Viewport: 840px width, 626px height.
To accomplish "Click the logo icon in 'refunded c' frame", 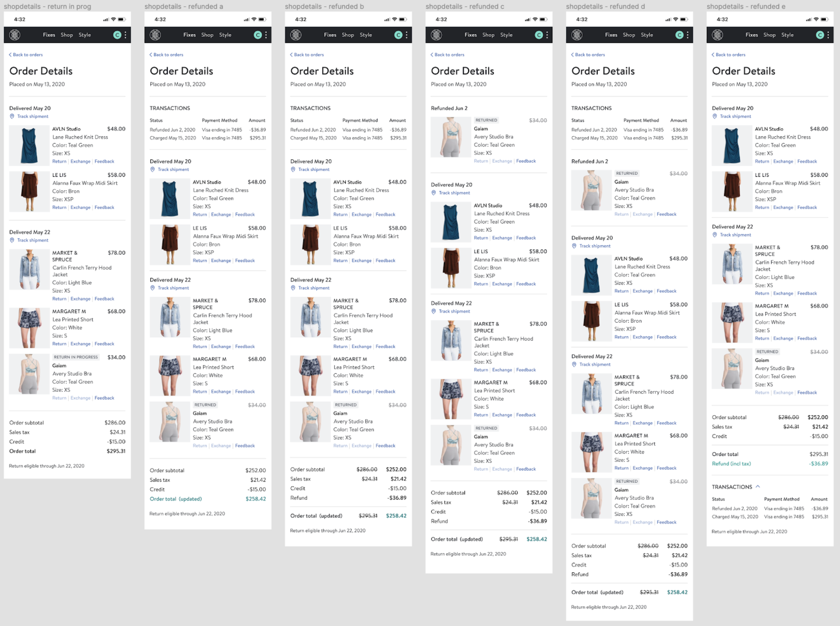I will point(436,35).
